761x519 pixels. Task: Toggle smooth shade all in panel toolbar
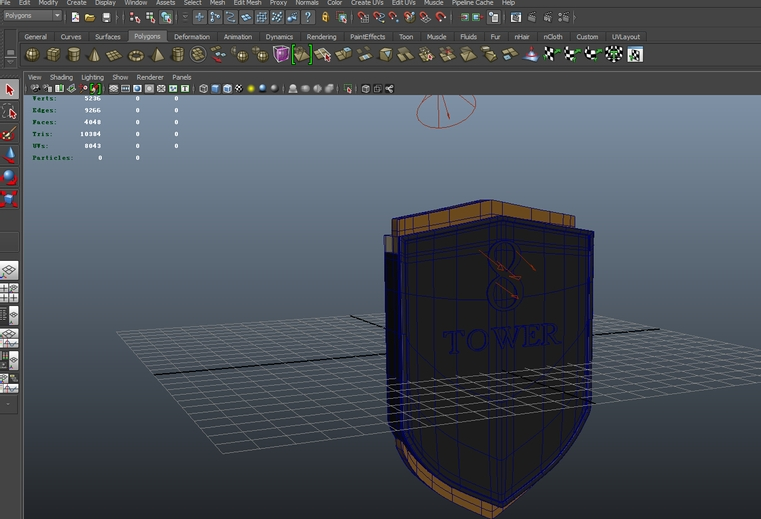215,88
